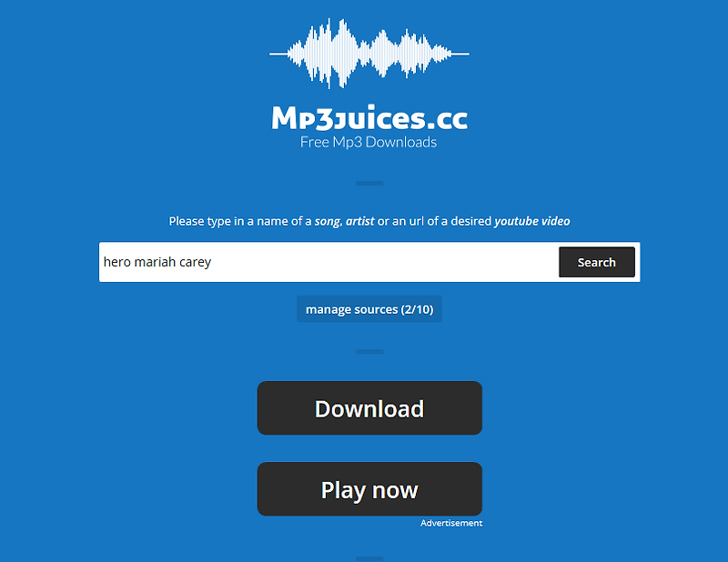Click the Play now button
This screenshot has height=562, width=728.
(369, 489)
